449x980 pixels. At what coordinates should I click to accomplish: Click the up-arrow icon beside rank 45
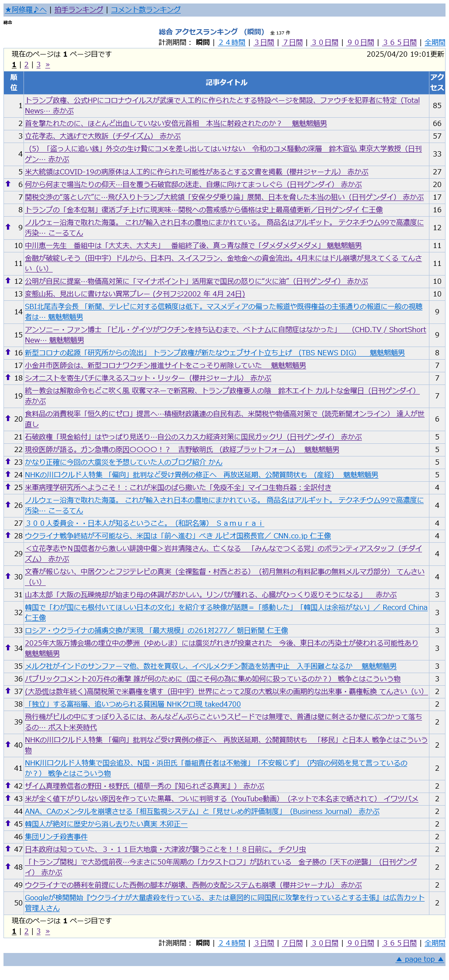[8, 823]
